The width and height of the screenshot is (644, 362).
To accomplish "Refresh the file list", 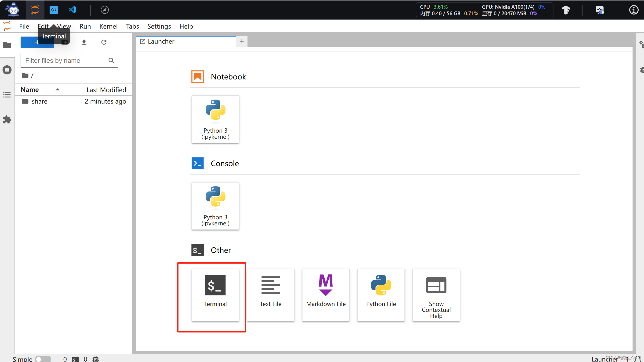I will coord(104,42).
